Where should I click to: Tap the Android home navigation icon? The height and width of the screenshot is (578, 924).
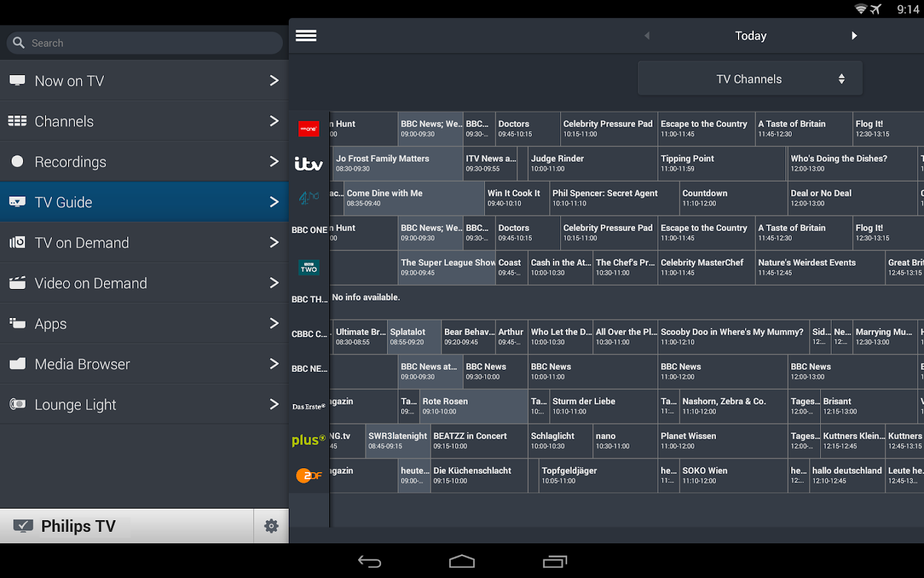coord(462,561)
